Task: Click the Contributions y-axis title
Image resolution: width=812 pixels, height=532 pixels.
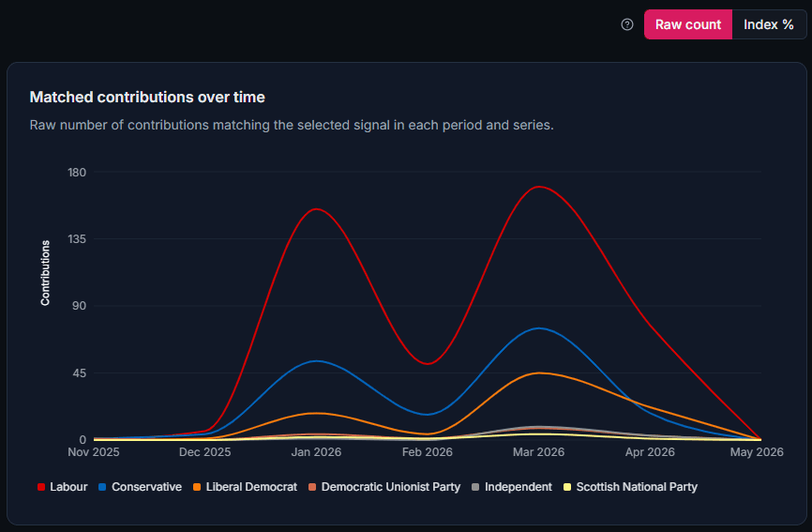Action: (46, 273)
